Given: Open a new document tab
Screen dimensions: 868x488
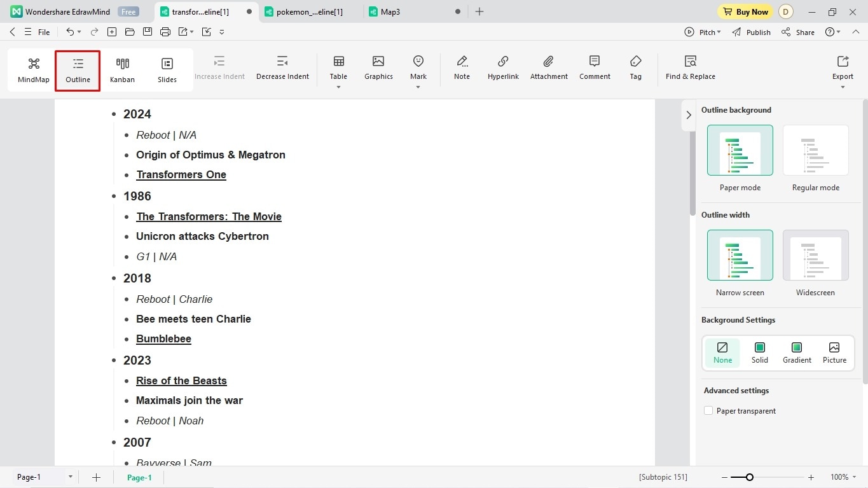Looking at the screenshot, I should 479,11.
